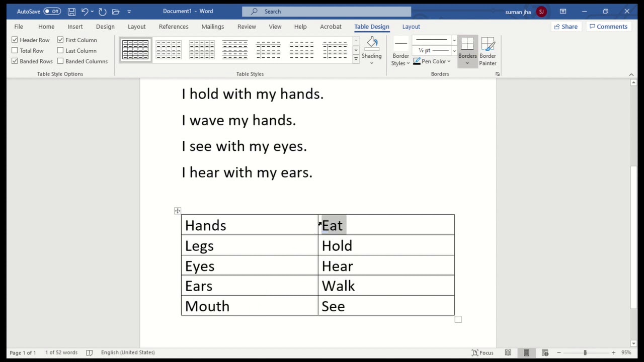Image resolution: width=644 pixels, height=362 pixels.
Task: Click the Shading paint bucket icon
Action: point(372,44)
